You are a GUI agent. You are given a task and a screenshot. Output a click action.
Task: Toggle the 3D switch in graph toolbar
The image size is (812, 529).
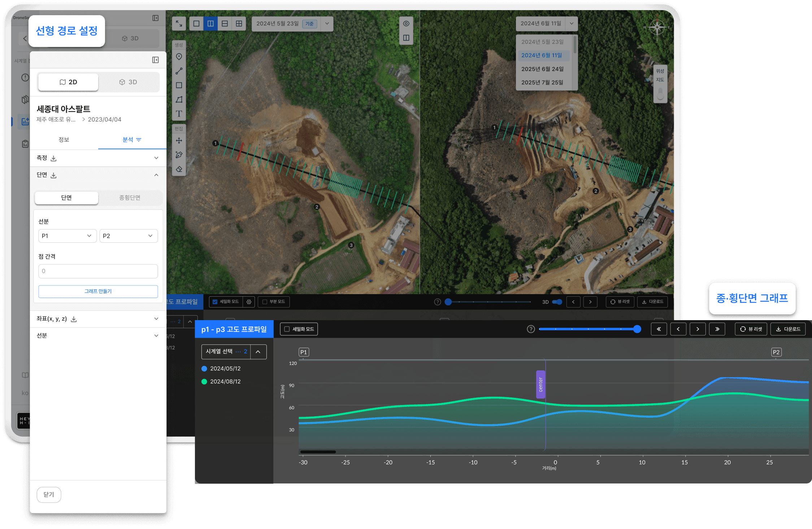(x=557, y=302)
